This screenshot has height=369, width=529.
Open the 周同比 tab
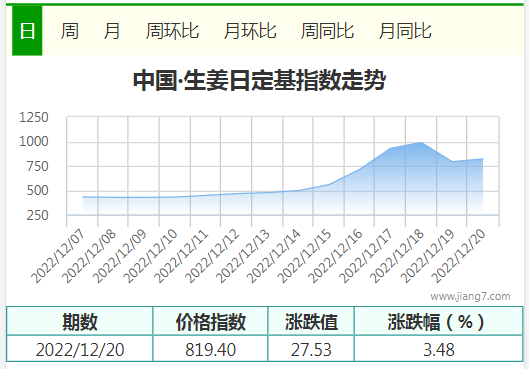pos(327,31)
